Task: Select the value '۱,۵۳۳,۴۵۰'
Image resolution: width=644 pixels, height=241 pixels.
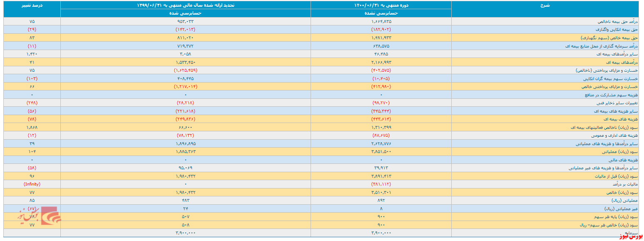Action: point(185,62)
